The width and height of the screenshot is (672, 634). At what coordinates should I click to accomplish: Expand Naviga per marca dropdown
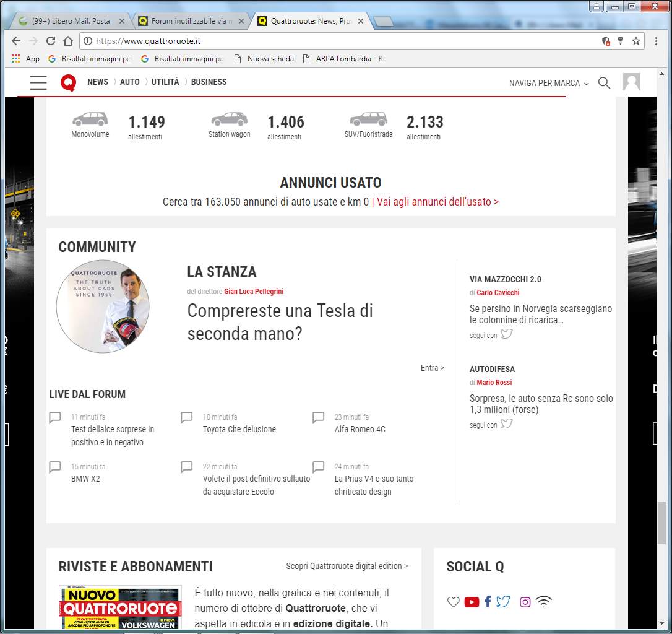click(x=549, y=83)
